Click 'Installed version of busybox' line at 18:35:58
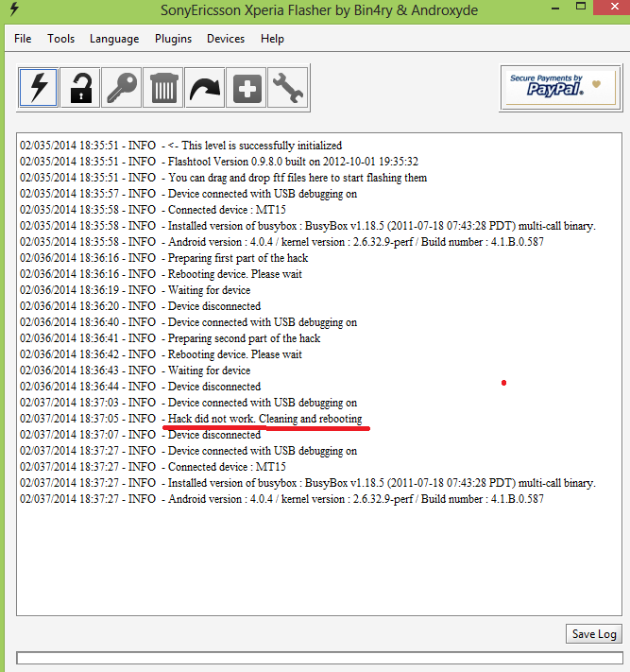The width and height of the screenshot is (630, 672). [308, 226]
